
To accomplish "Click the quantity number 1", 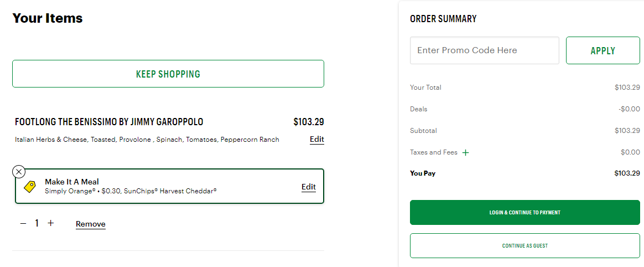I will click(37, 223).
